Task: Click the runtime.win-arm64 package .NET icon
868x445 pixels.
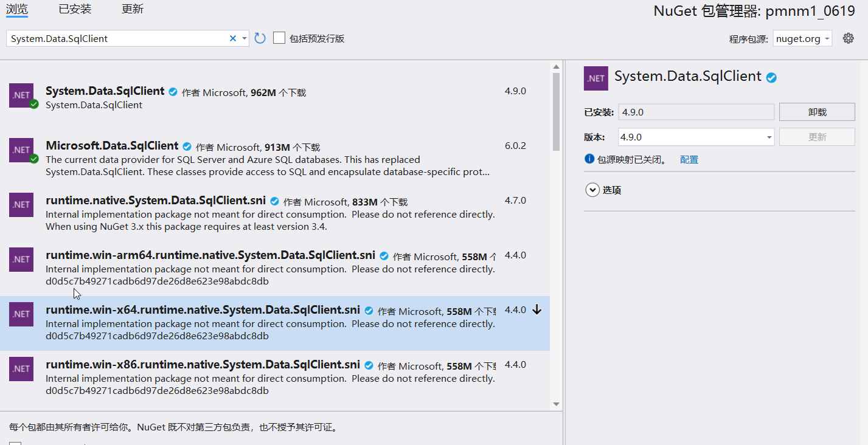Action: point(21,259)
